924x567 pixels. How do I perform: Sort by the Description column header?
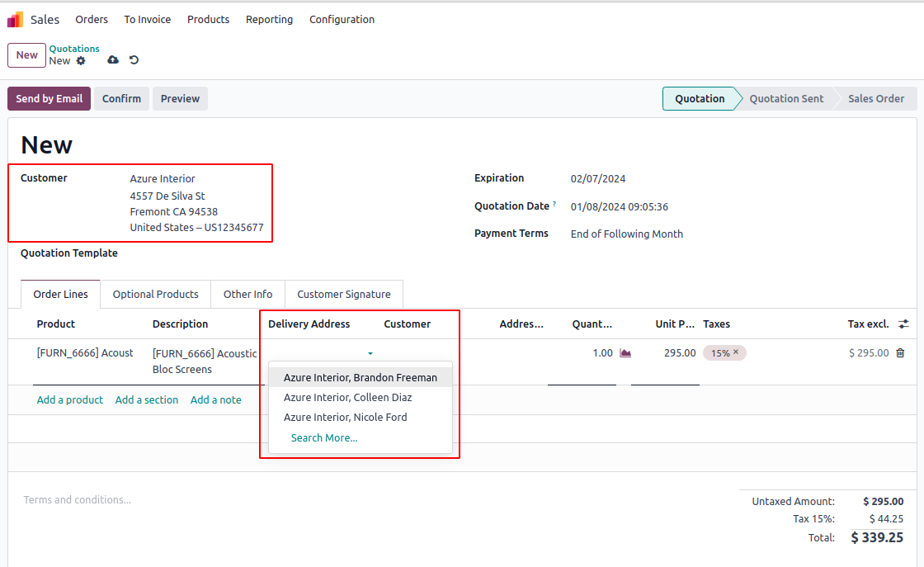(180, 324)
